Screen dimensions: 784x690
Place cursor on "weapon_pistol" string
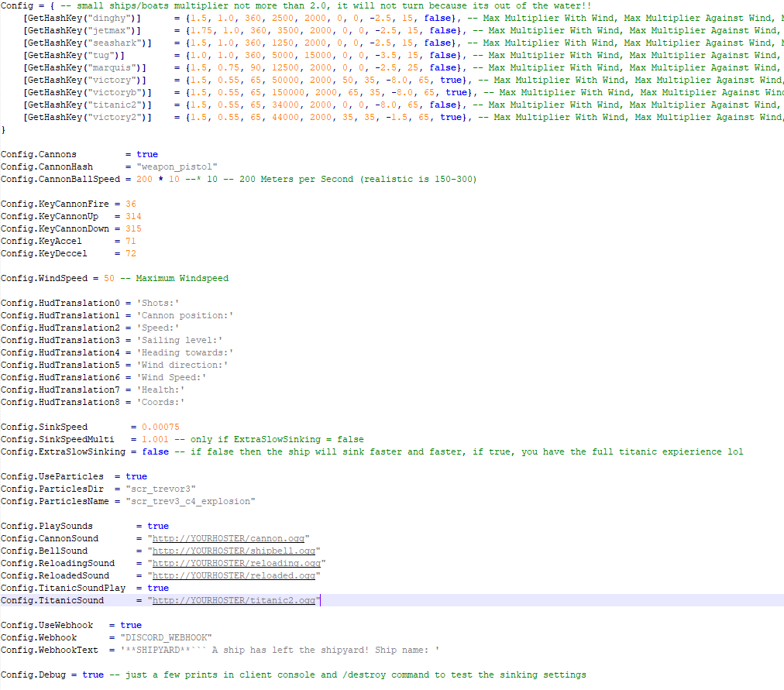coord(177,166)
